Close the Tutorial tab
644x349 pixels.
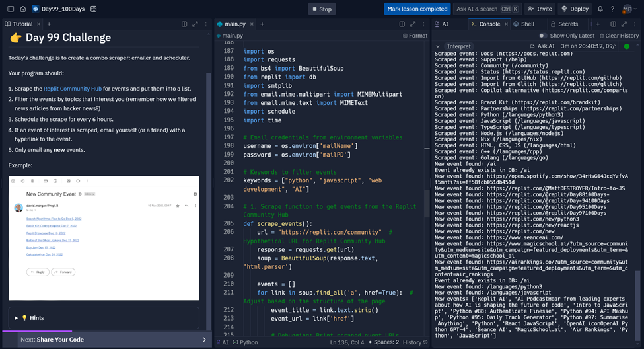(x=38, y=24)
